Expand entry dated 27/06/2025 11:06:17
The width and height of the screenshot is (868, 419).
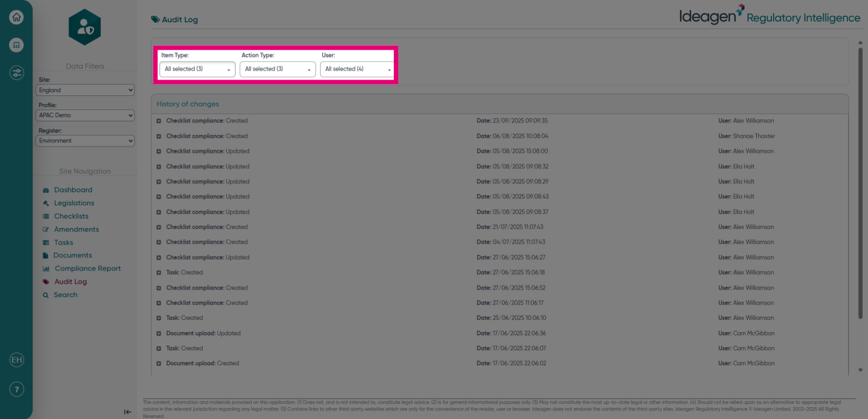[159, 303]
